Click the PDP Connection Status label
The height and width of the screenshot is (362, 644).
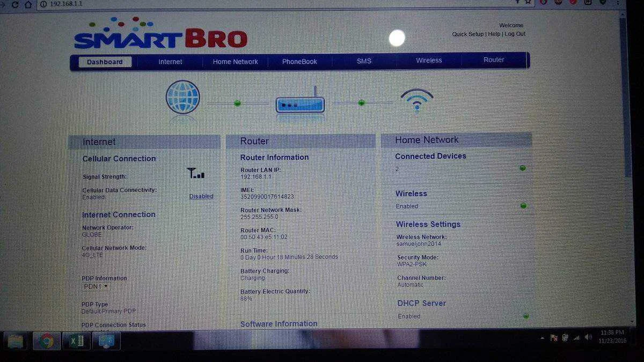[113, 325]
